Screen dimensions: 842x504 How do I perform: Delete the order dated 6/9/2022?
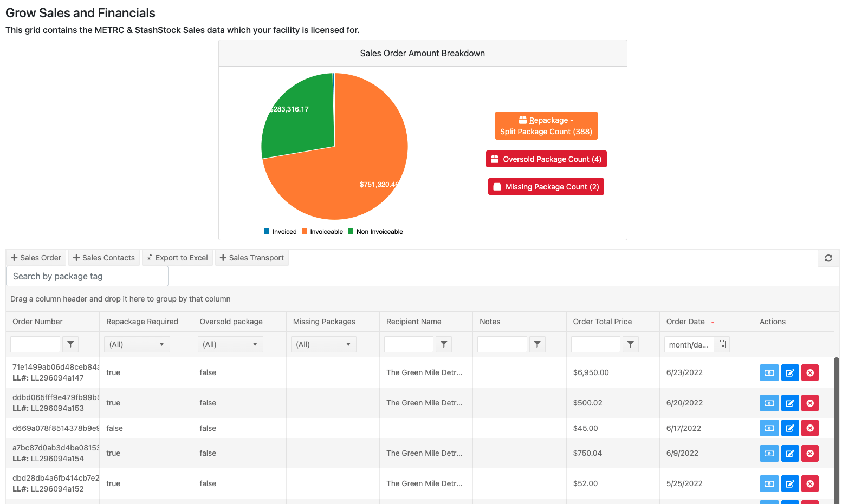(810, 453)
